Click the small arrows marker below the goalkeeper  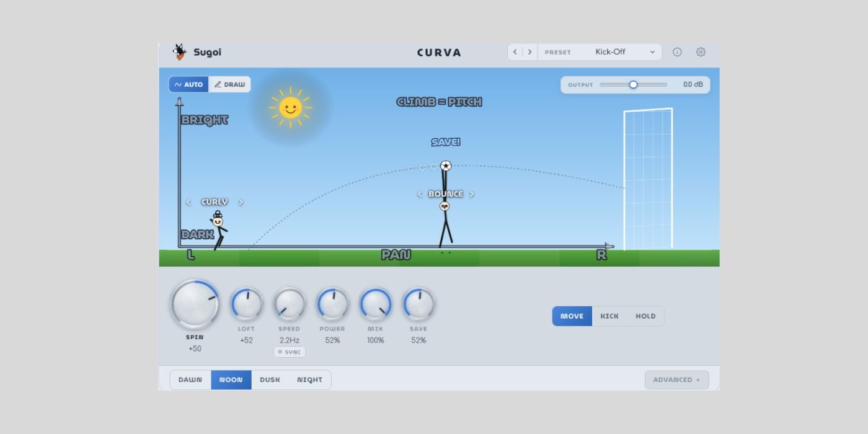(445, 252)
